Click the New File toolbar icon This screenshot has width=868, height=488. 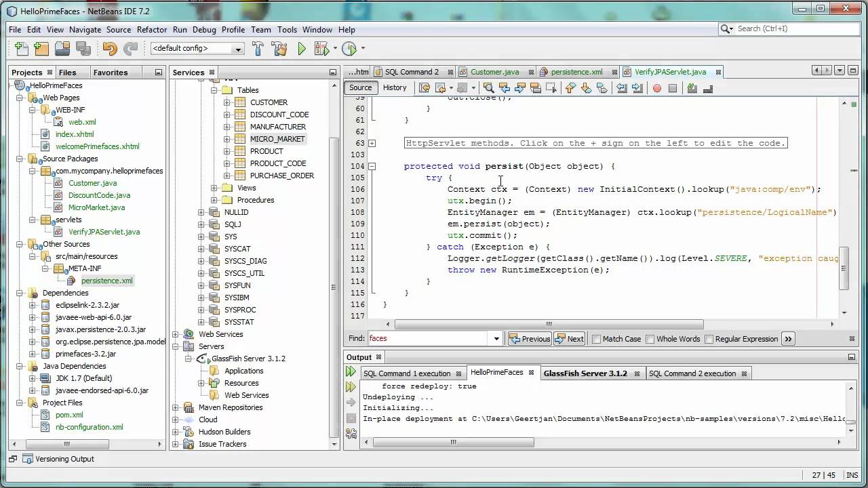[x=21, y=49]
